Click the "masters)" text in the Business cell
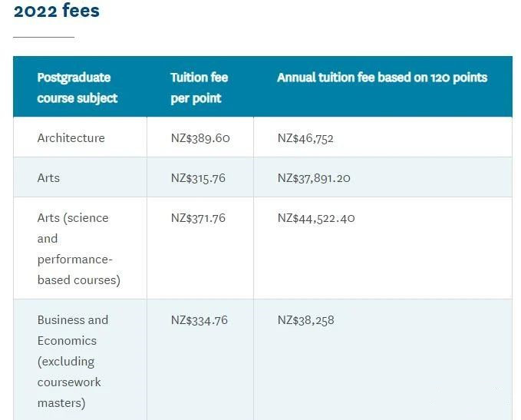 [x=61, y=403]
